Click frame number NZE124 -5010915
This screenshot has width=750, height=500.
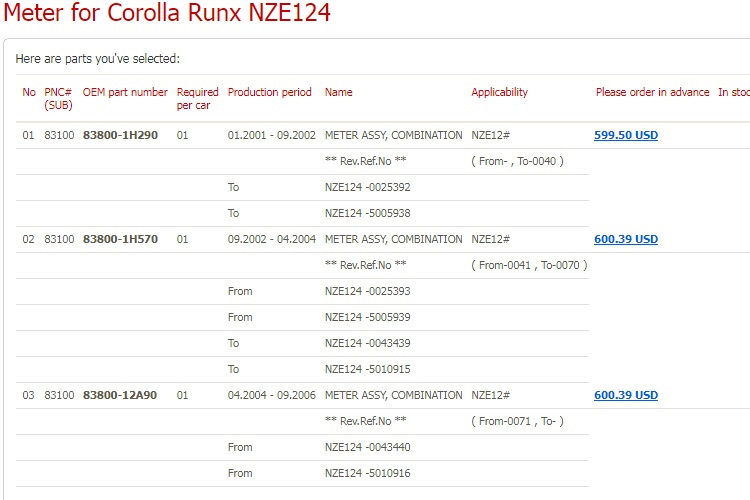[367, 369]
